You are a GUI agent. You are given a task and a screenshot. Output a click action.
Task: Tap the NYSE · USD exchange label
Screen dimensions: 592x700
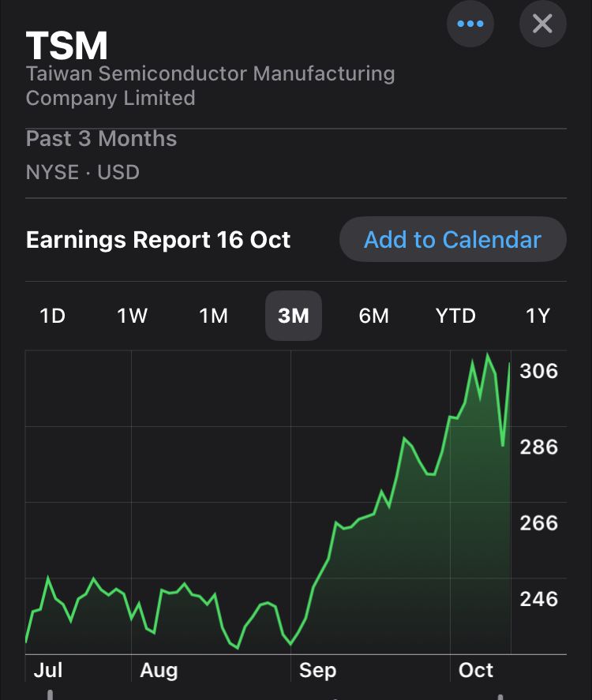coord(83,172)
